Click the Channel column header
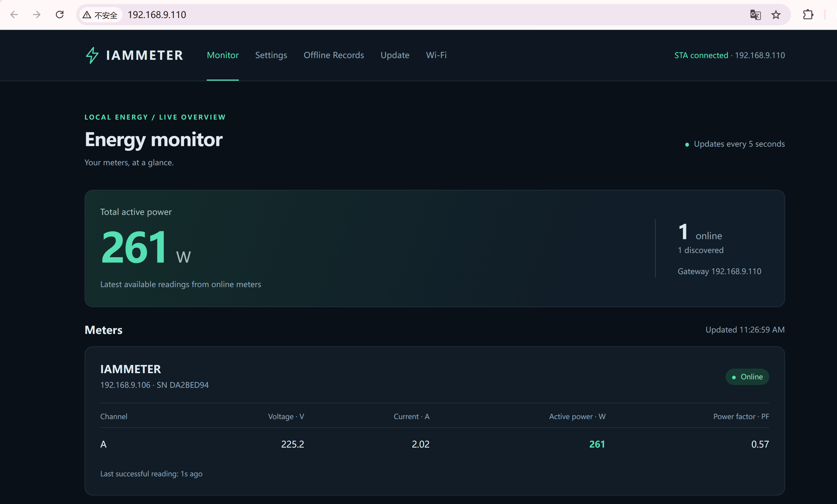The height and width of the screenshot is (504, 837). point(114,417)
